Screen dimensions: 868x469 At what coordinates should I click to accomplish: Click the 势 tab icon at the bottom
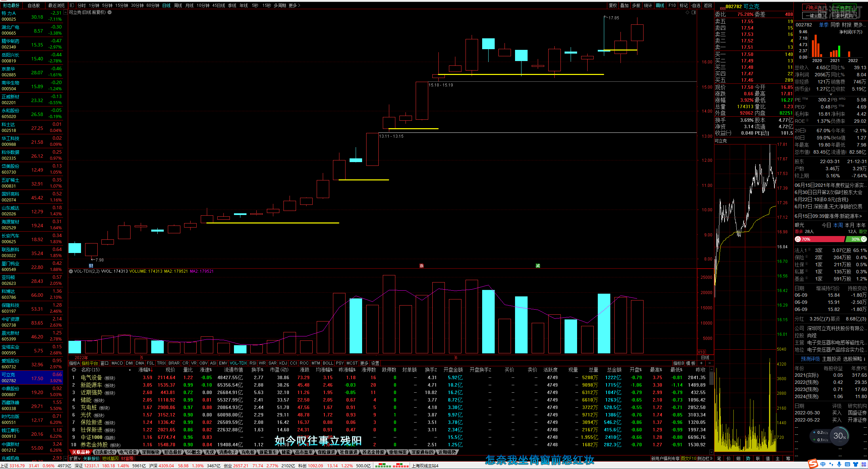pos(748,458)
